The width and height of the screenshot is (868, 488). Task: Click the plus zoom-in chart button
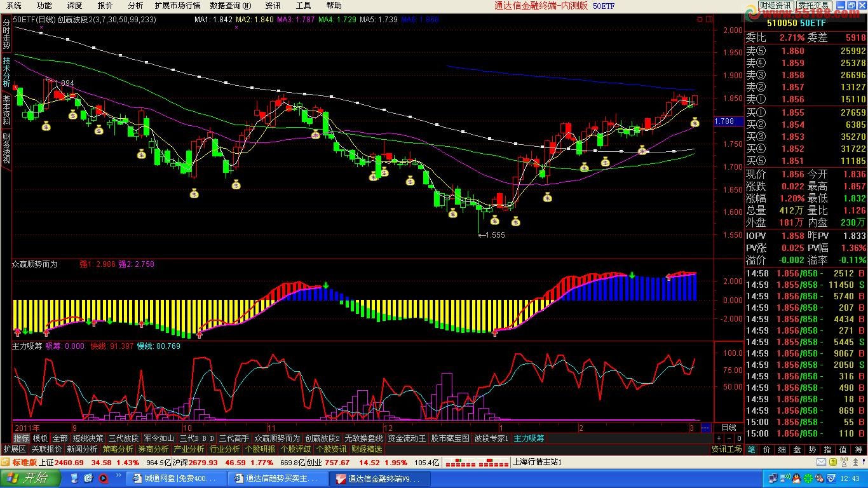point(719,438)
